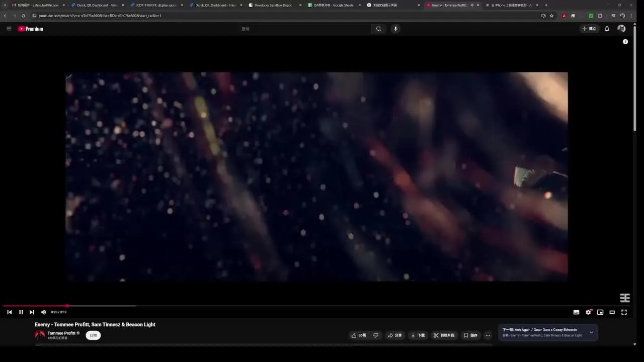This screenshot has height=362, width=644.
Task: Toggle subtitles on the player
Action: pos(576,312)
